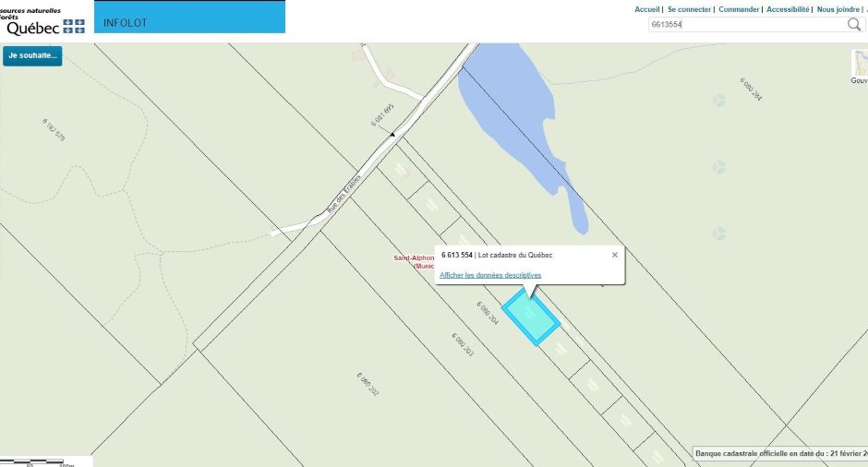Viewport: 868px width, 467px height.
Task: Click the highlighted cyan lot parcel
Action: 530,317
